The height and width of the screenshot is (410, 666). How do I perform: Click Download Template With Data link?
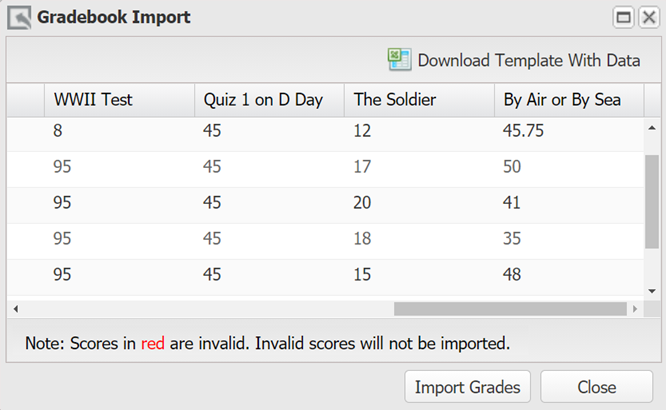point(528,60)
